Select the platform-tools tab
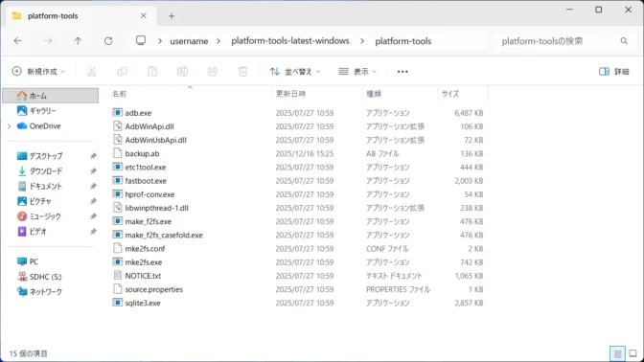 point(81,16)
